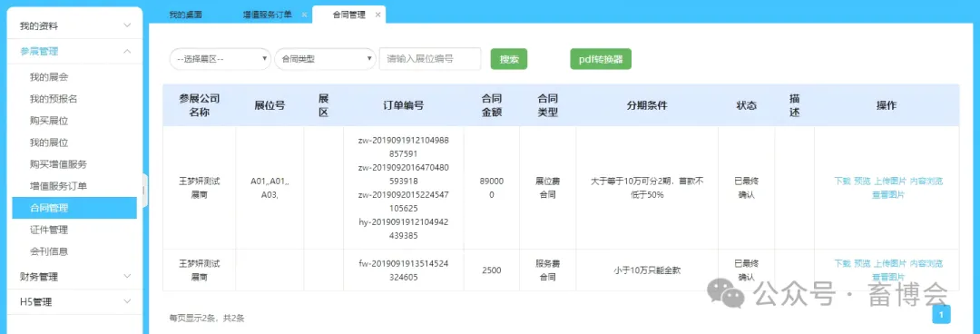
Task: Click 下载 for the 展位费合同 row
Action: pyautogui.click(x=842, y=182)
